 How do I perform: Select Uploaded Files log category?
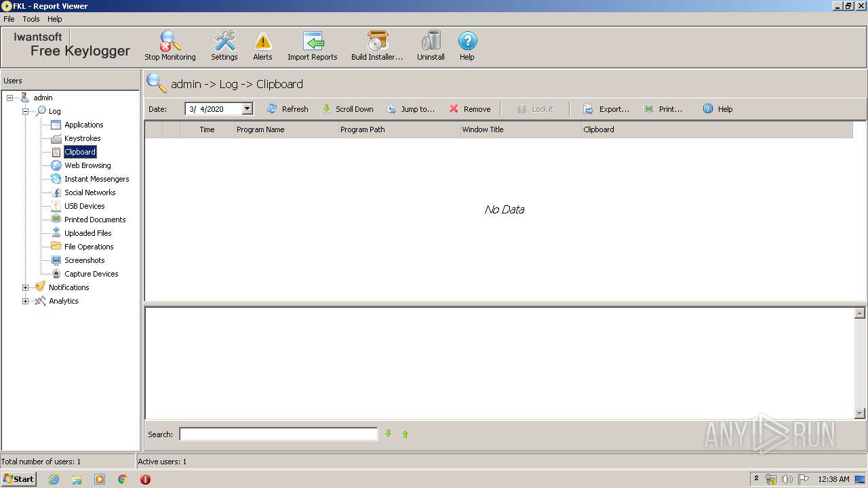pyautogui.click(x=87, y=233)
